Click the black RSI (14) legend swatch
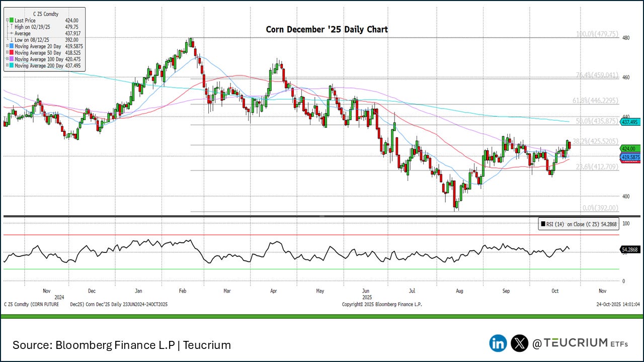The height and width of the screenshot is (362, 644). [x=542, y=224]
